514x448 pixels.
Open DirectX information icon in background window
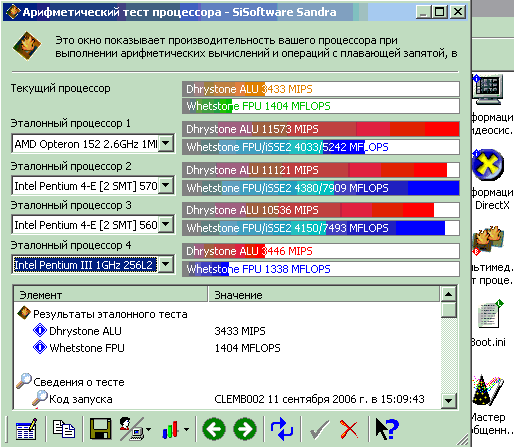(488, 165)
